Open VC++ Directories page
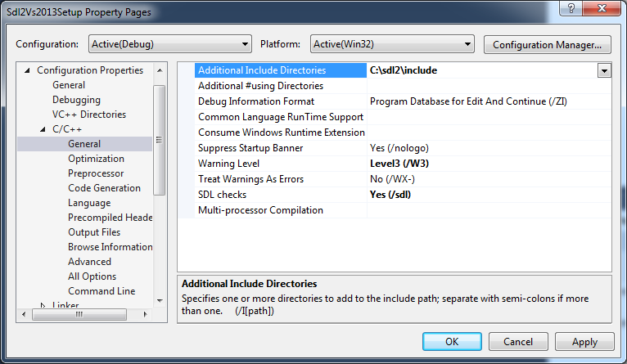The width and height of the screenshot is (627, 364). click(89, 115)
